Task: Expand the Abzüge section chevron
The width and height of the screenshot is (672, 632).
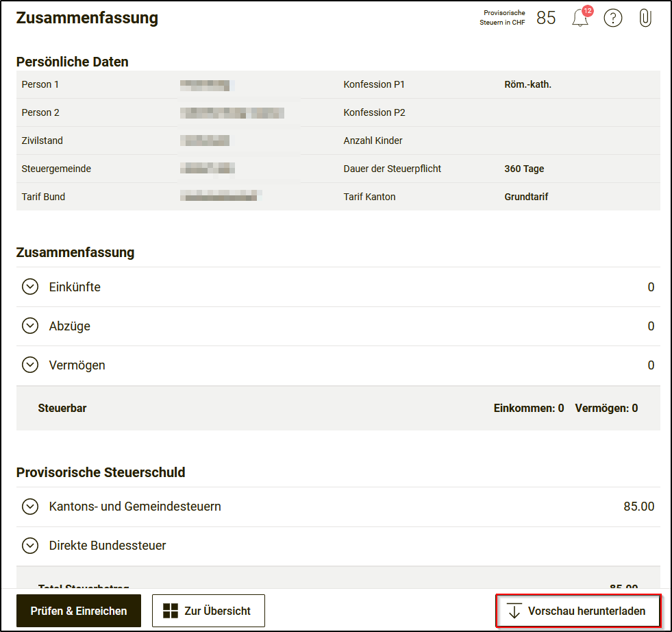Action: point(30,326)
